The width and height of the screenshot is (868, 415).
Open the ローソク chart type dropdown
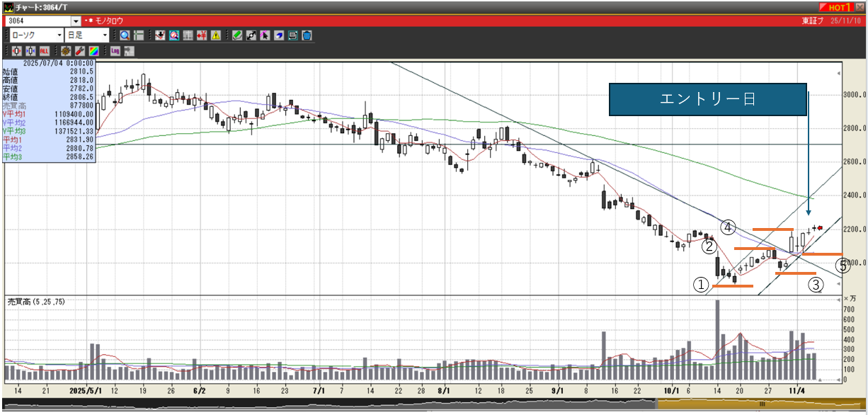(x=59, y=35)
